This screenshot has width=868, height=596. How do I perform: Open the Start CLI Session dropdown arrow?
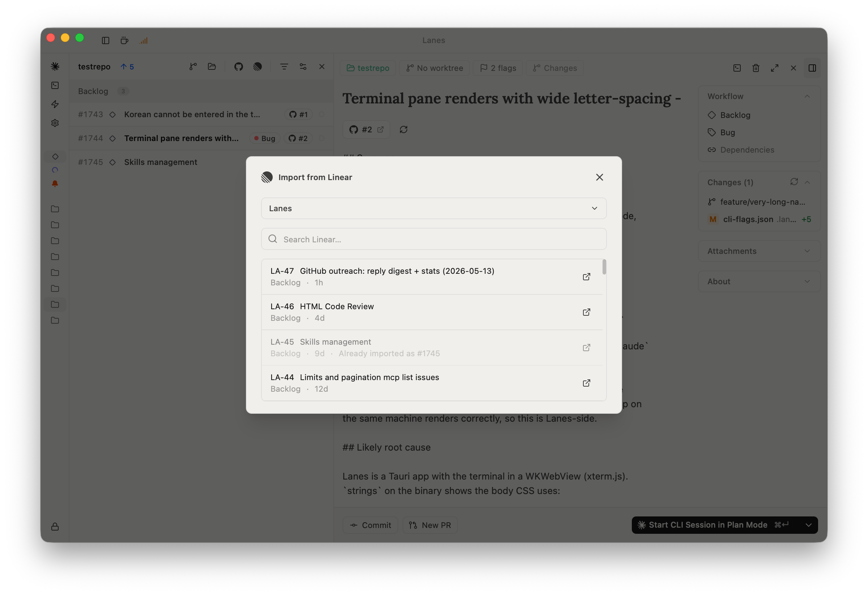808,525
